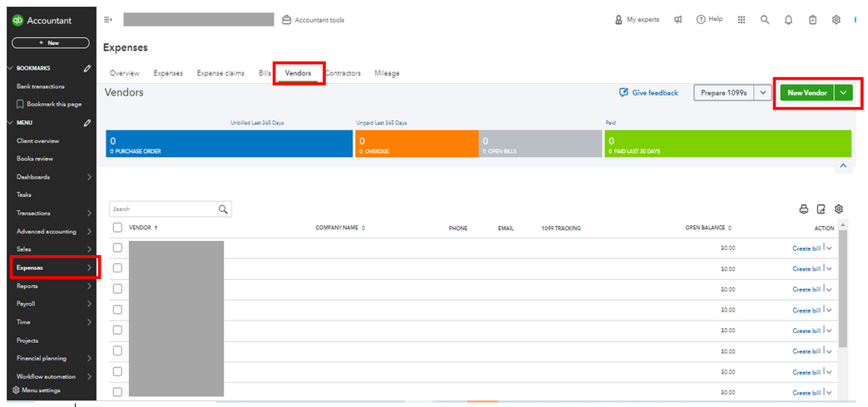
Task: Click Create bill on the first vendor row
Action: pyautogui.click(x=806, y=248)
